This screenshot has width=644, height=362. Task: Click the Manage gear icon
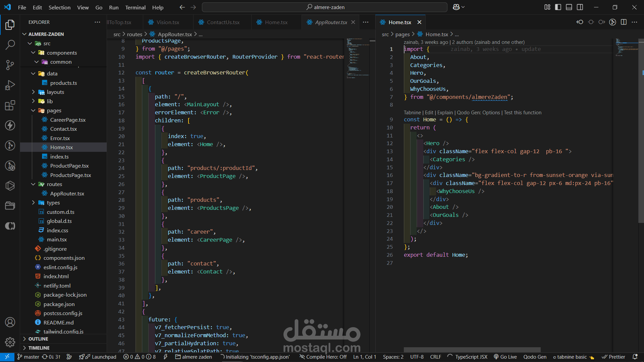10,342
